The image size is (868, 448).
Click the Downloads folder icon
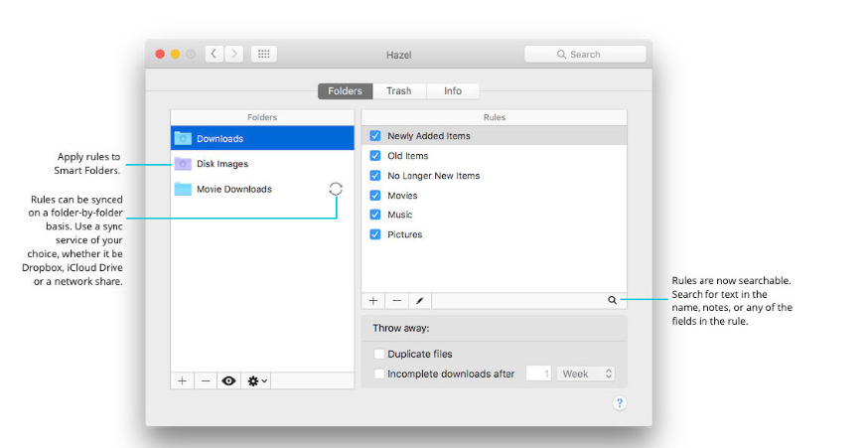(183, 138)
